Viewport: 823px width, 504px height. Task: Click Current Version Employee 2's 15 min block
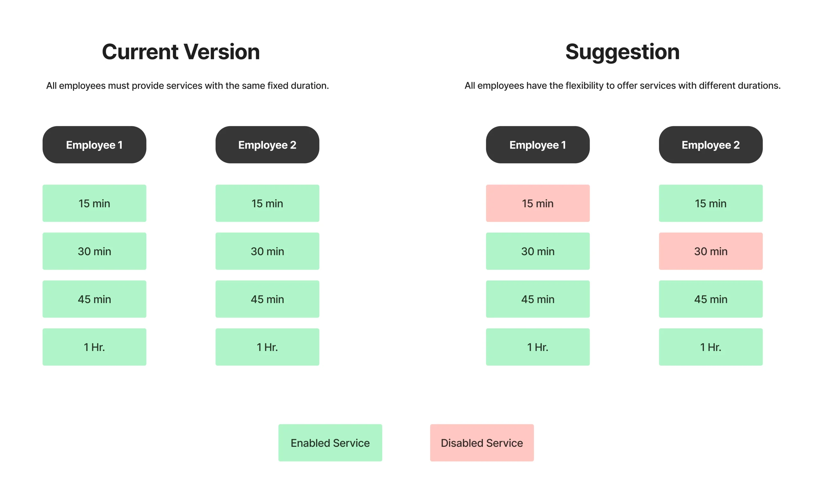(x=267, y=203)
